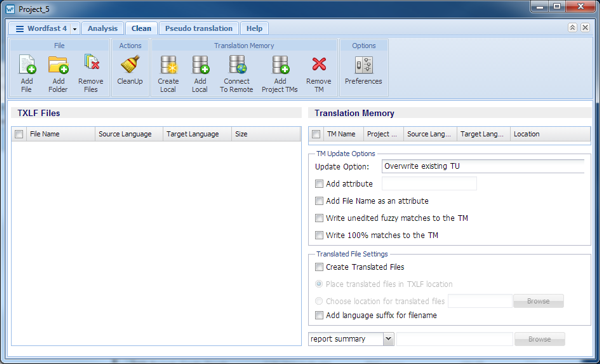Open the report summary dropdown
The width and height of the screenshot is (600, 364).
pos(388,339)
